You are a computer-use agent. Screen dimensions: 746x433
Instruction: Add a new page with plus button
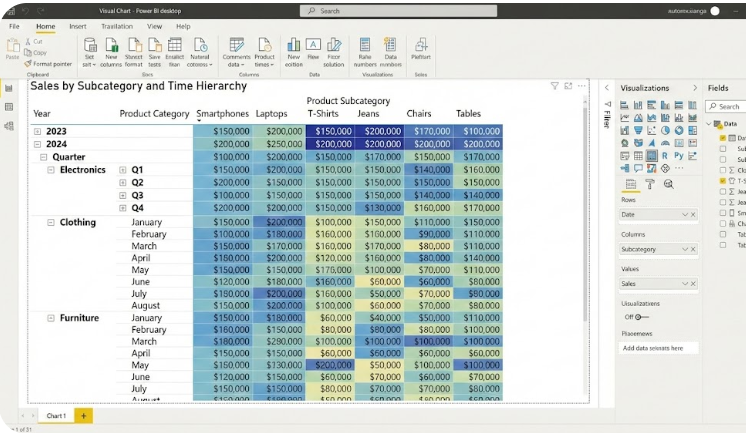click(x=83, y=415)
